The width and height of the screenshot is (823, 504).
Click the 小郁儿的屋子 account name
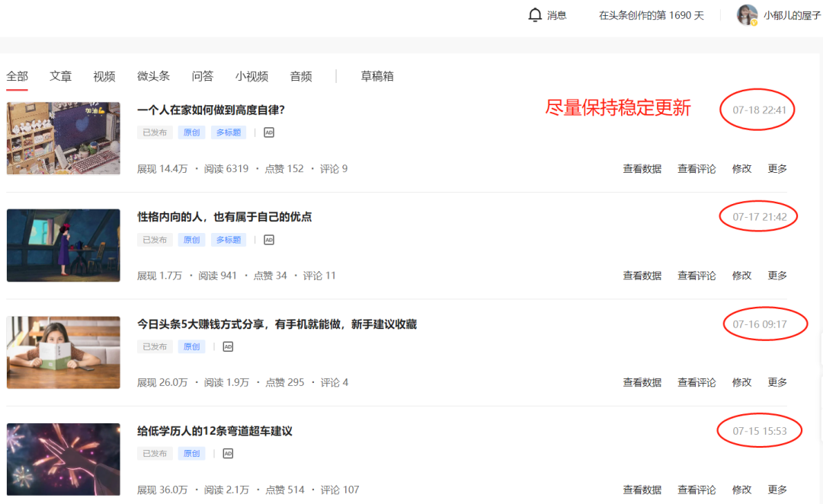tap(792, 15)
